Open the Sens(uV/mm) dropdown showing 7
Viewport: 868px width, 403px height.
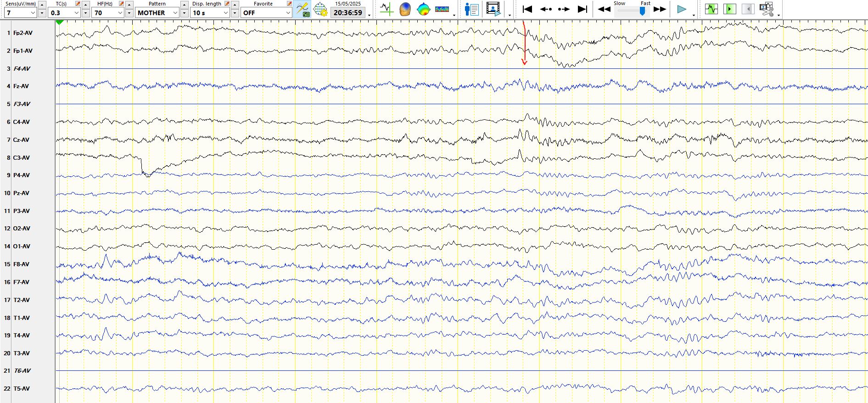(20, 13)
